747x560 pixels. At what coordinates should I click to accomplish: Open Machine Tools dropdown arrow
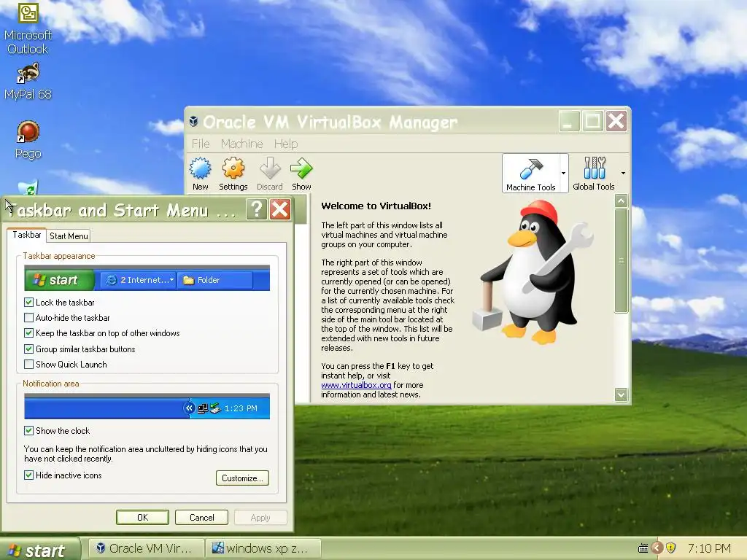click(x=564, y=174)
